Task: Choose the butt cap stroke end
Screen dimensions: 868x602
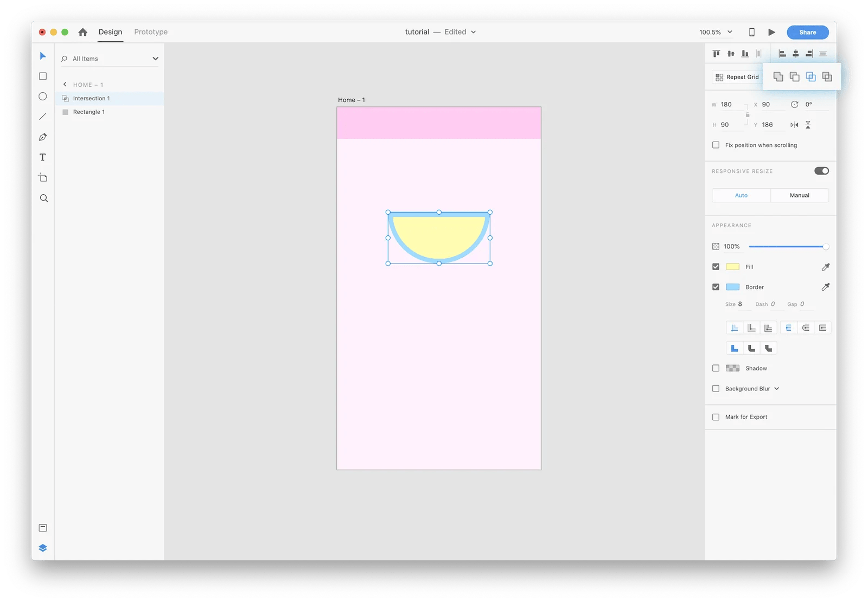Action: 789,328
